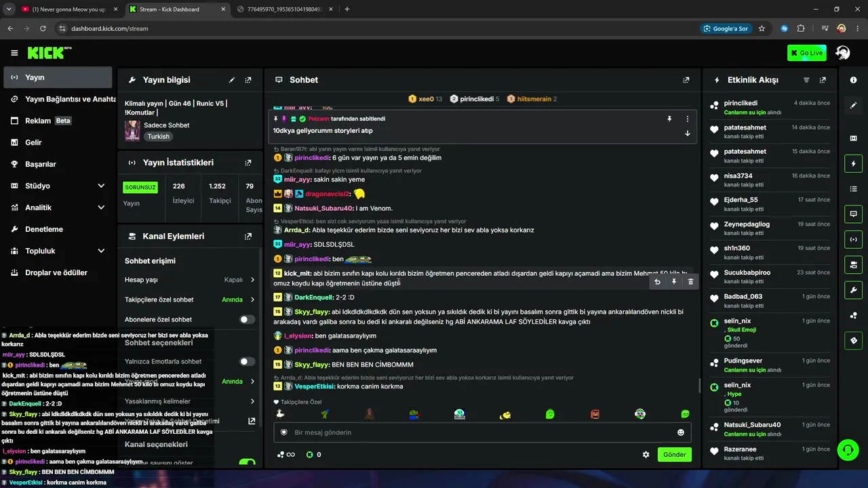Click the Turkish language tag

click(x=159, y=136)
